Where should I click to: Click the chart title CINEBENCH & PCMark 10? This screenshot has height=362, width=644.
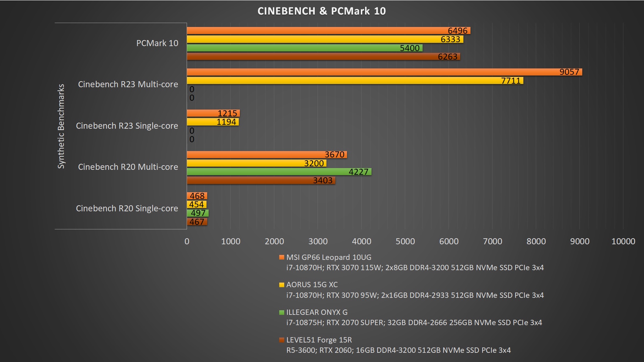click(321, 11)
